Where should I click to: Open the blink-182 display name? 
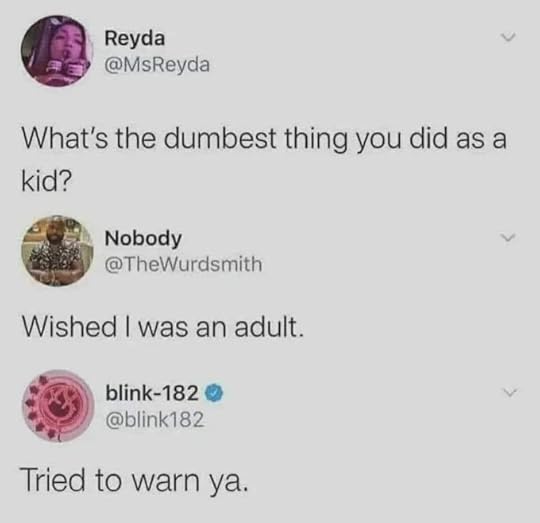click(152, 394)
